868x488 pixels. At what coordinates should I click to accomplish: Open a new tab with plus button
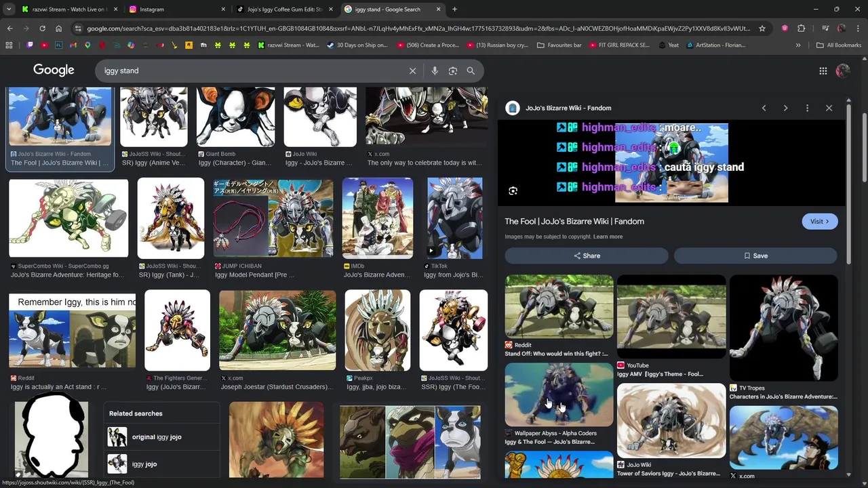click(x=454, y=9)
